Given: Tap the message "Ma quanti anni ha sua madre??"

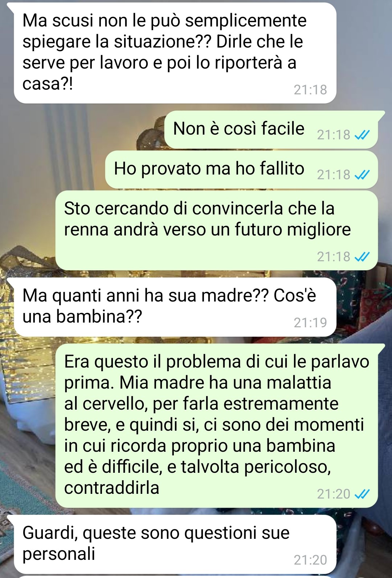Looking at the screenshot, I should point(175,307).
